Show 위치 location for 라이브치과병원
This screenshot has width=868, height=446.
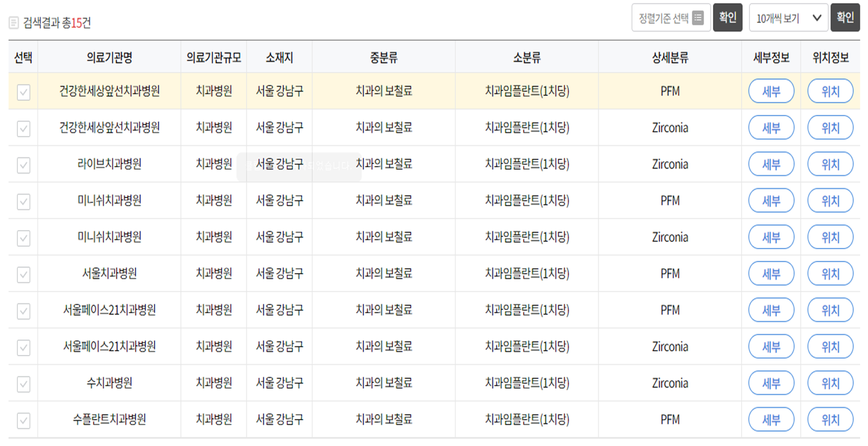[830, 164]
